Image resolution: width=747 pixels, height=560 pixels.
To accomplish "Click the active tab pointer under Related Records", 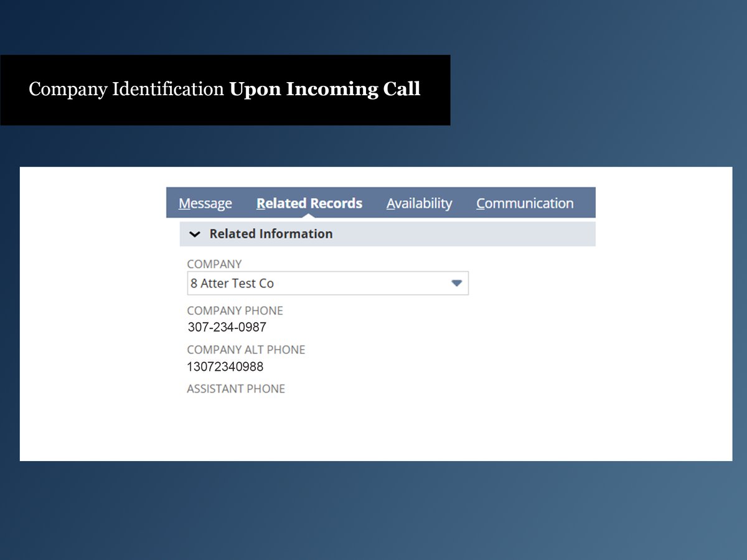I will (x=309, y=215).
